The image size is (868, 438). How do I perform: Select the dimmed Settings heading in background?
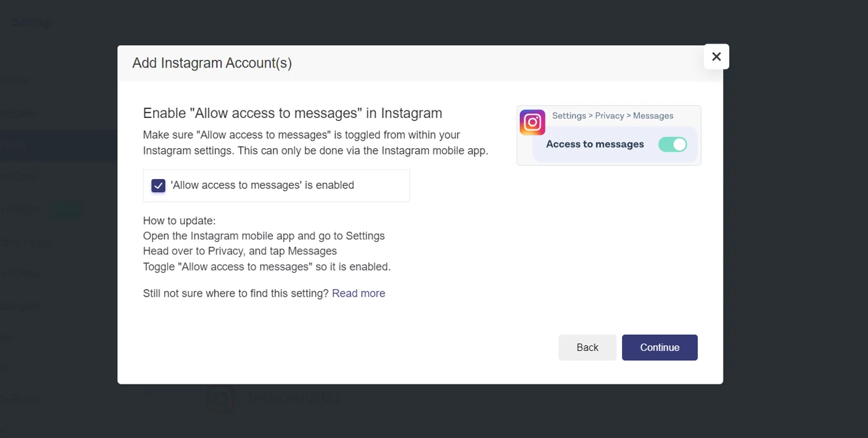[33, 23]
